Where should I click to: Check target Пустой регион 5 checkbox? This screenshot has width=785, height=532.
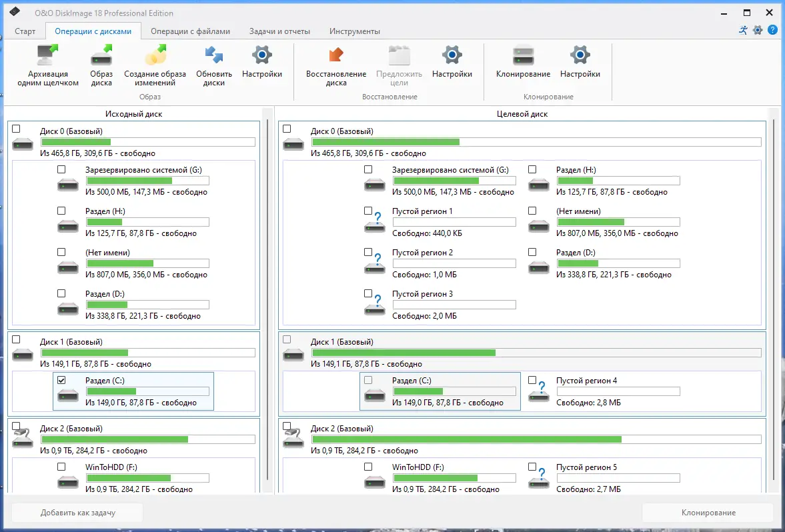pos(532,467)
